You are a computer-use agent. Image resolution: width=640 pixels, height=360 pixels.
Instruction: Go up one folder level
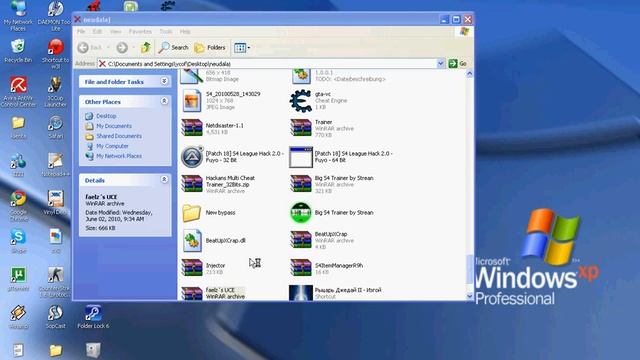coord(146,48)
